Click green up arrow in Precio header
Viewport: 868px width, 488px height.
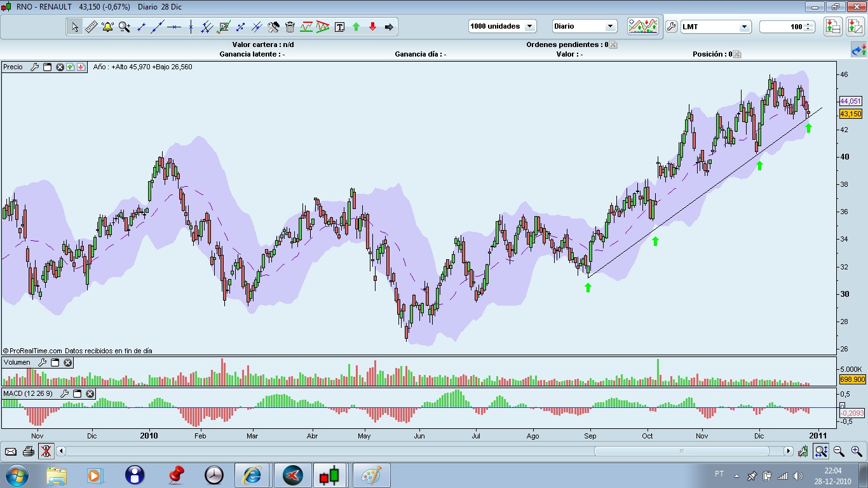tap(71, 67)
